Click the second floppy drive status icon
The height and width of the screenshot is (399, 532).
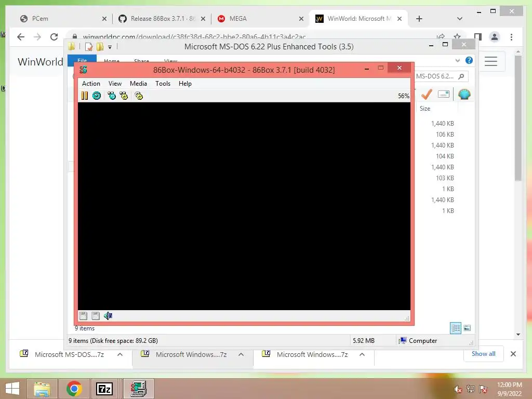click(96, 316)
